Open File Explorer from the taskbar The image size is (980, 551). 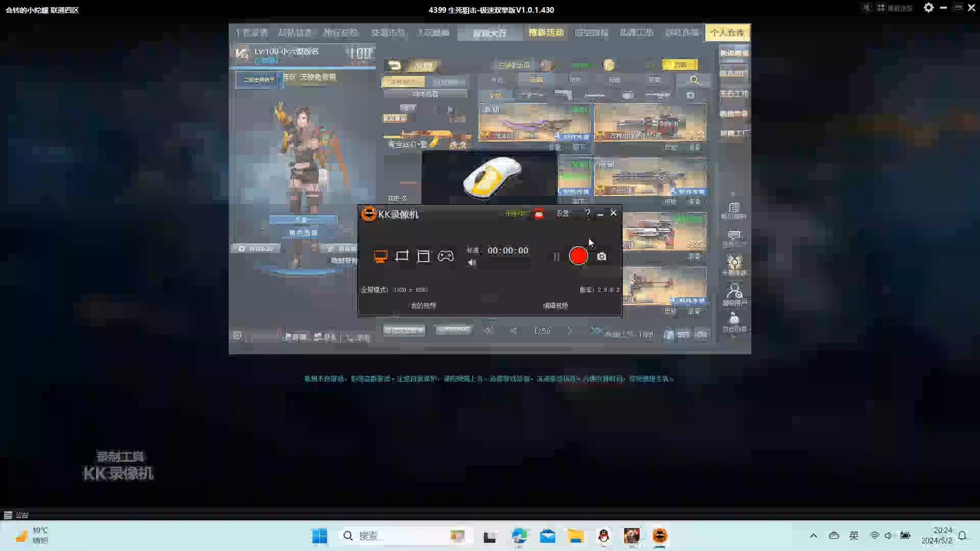point(575,536)
